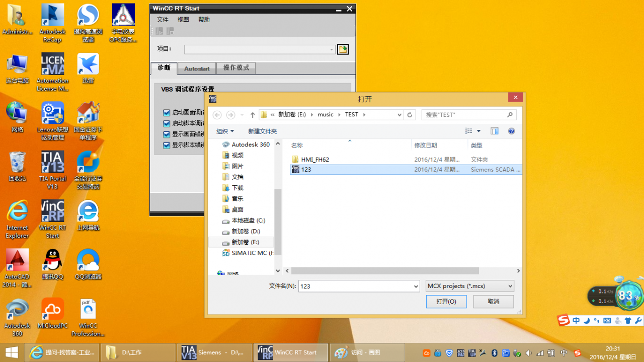The image size is (644, 362).
Task: Go up one folder level with the up arrow
Action: pyautogui.click(x=252, y=114)
